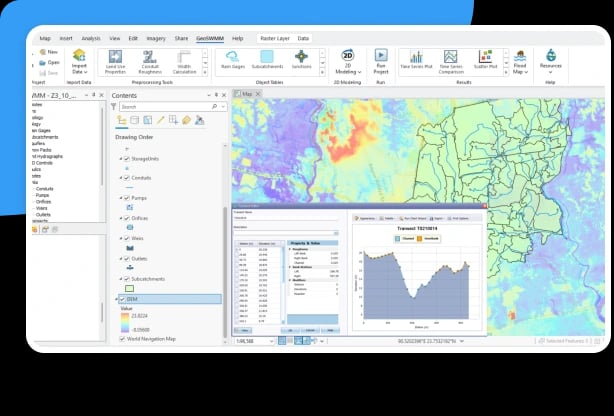This screenshot has height=416, width=614.
Task: Open the Imagery ribbon tab
Action: point(154,37)
